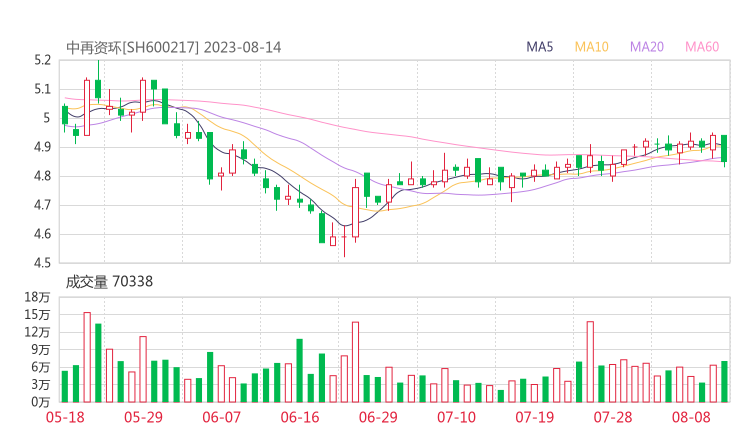Image resolution: width=740 pixels, height=440 pixels.
Task: Click the 08-08 date label
Action: (x=691, y=417)
